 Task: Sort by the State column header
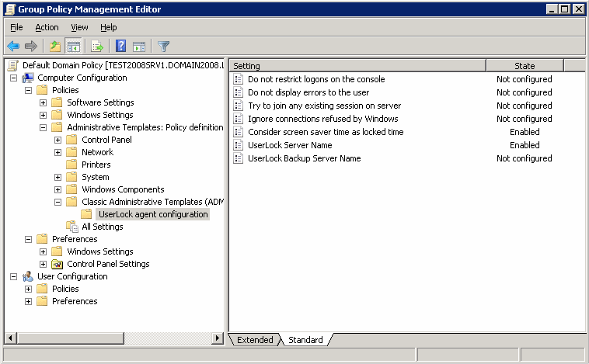coord(525,66)
